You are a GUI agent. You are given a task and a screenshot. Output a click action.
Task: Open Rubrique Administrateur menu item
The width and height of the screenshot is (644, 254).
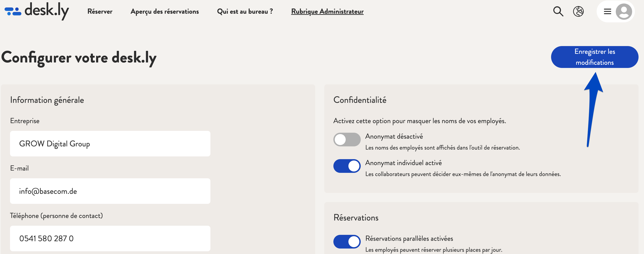pos(327,11)
